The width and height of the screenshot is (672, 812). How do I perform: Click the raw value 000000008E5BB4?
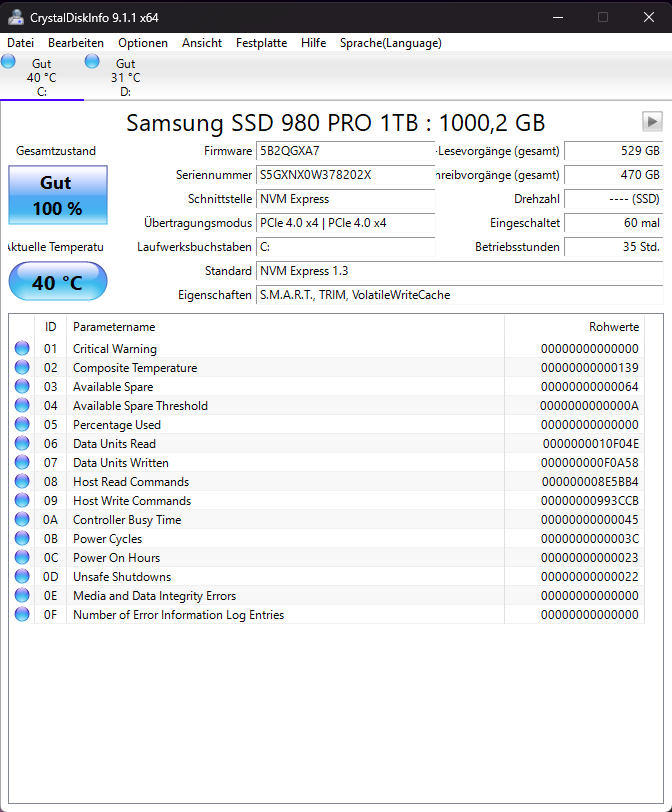click(x=590, y=482)
